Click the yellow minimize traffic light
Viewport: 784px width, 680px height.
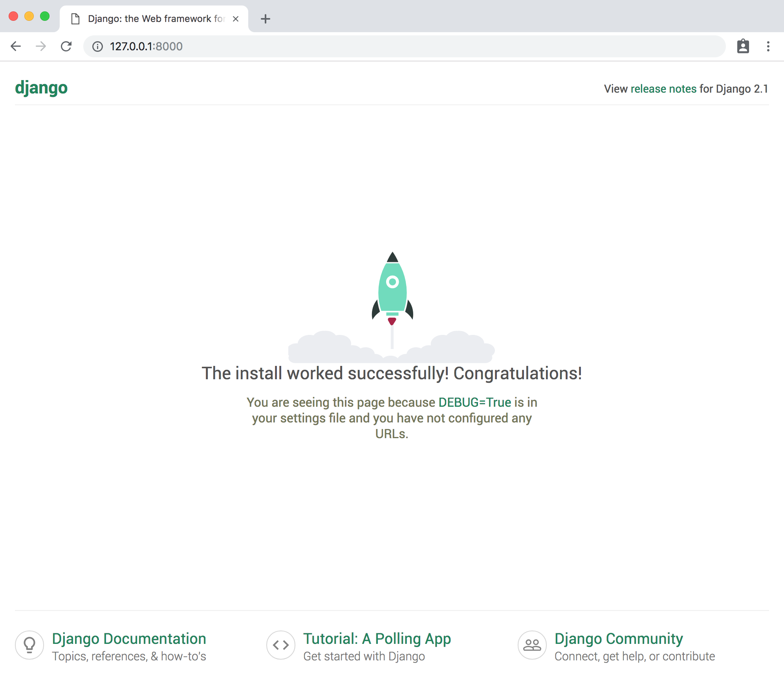(29, 16)
